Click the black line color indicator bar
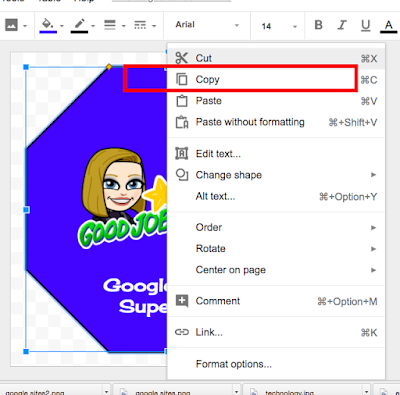The image size is (400, 395). [79, 32]
